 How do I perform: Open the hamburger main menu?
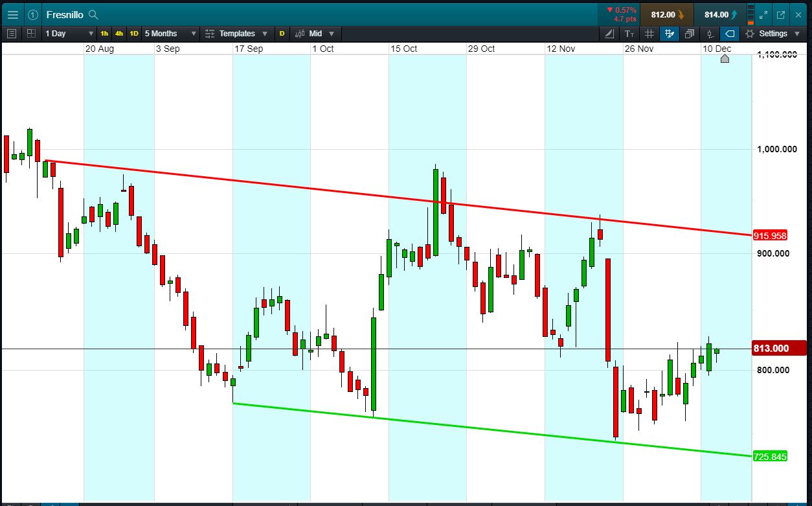pos(13,14)
